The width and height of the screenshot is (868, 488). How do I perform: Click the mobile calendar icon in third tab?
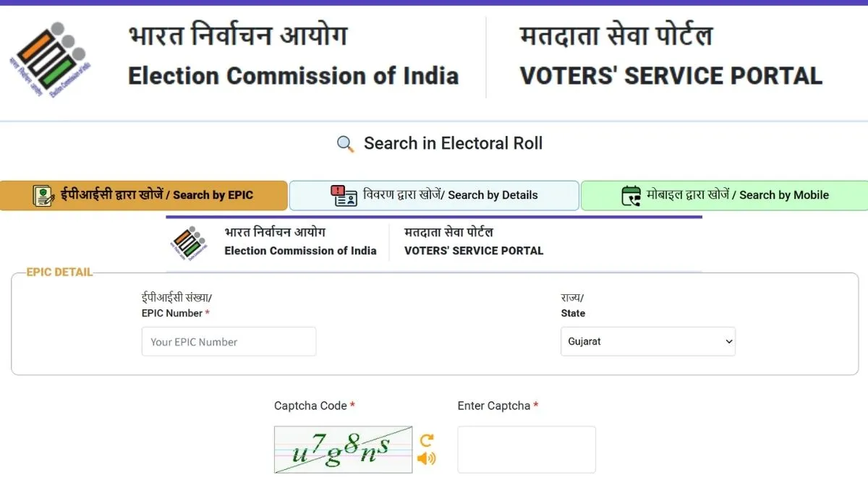(x=631, y=195)
